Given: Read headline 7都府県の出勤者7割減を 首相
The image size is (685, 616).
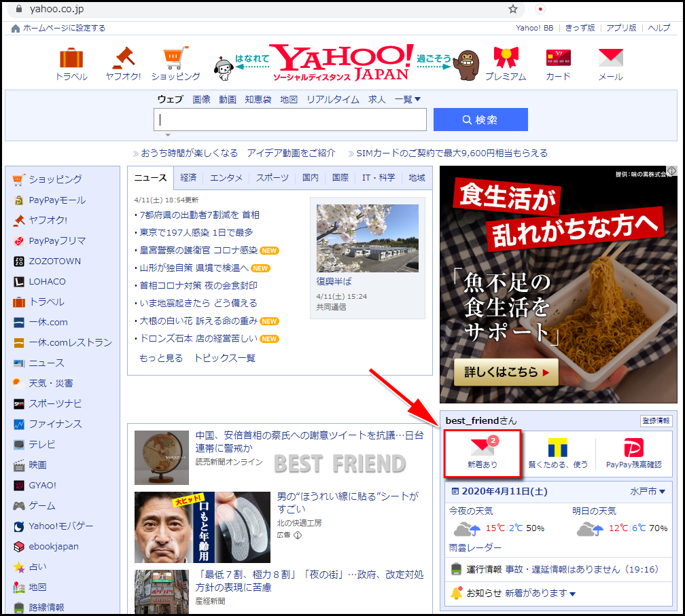Looking at the screenshot, I should 199,215.
